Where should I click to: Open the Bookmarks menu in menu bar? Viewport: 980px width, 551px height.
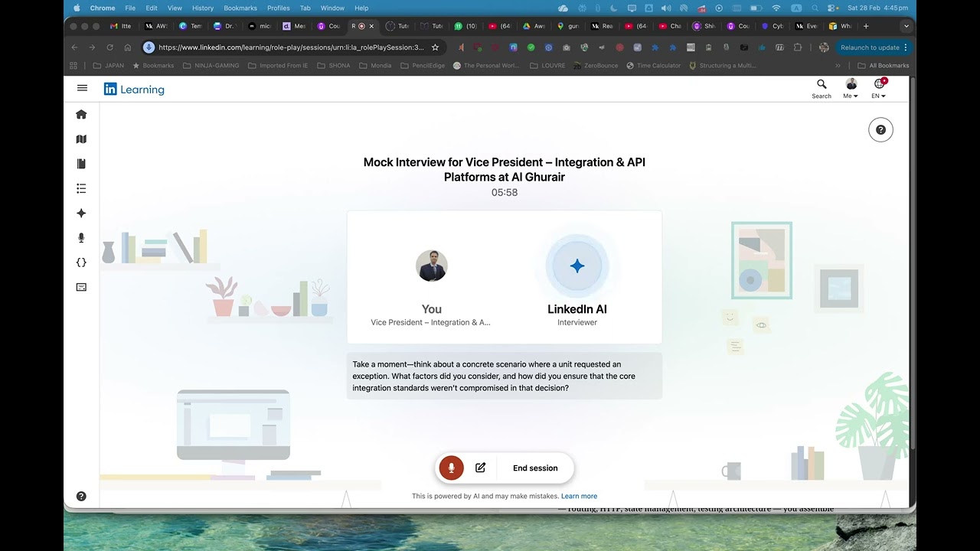[x=240, y=8]
